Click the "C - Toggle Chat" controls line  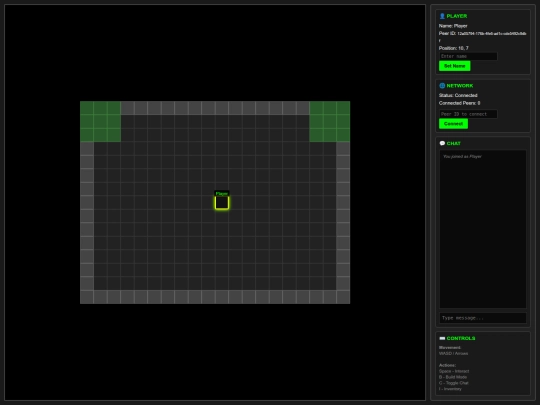click(x=454, y=383)
